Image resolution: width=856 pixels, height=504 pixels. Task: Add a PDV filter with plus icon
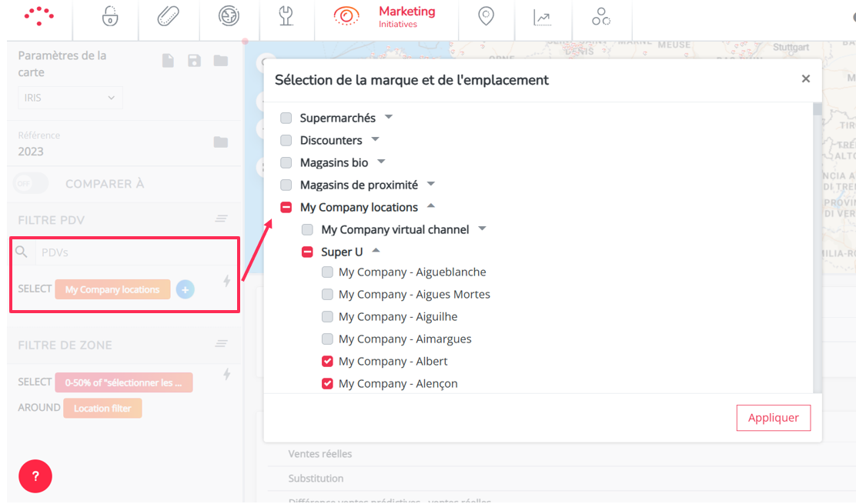coord(185,289)
